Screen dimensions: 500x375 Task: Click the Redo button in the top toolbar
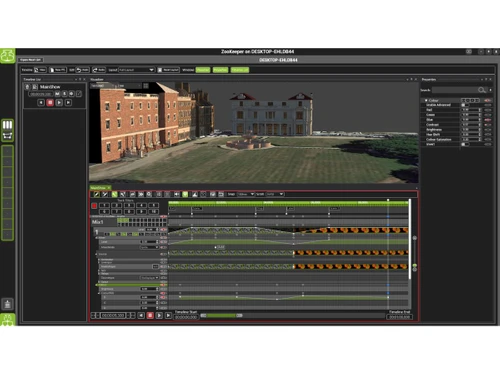(x=99, y=70)
